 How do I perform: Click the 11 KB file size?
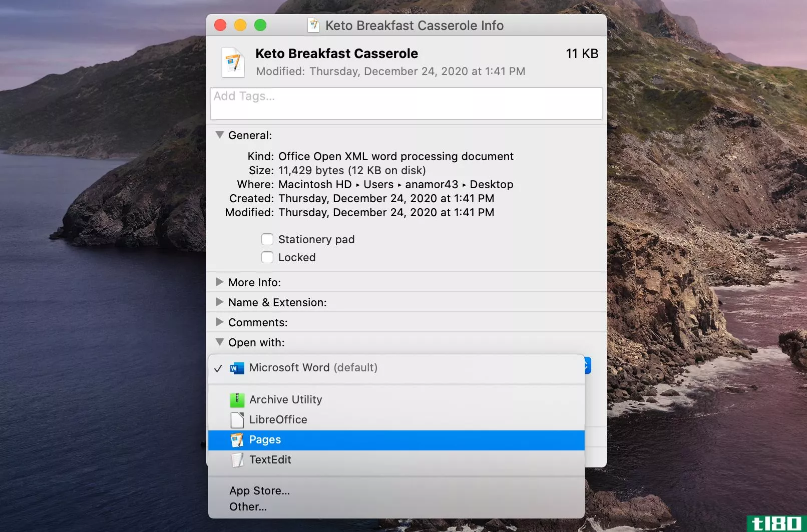[582, 54]
